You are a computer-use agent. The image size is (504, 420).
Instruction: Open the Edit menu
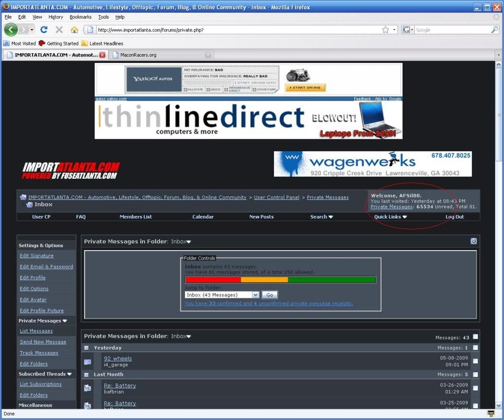tap(22, 17)
